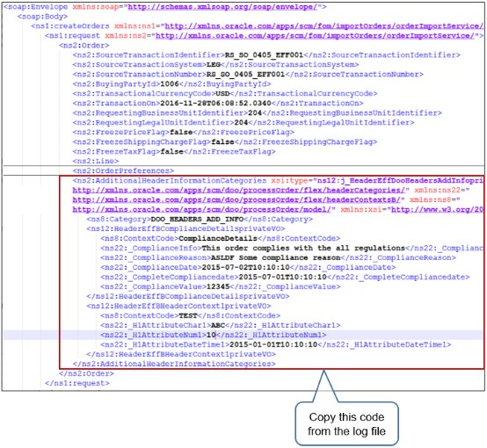Click SourceTransactionIdentifier value RS_SO_0405_EFF001
This screenshot has width=487, height=448.
coord(264,55)
